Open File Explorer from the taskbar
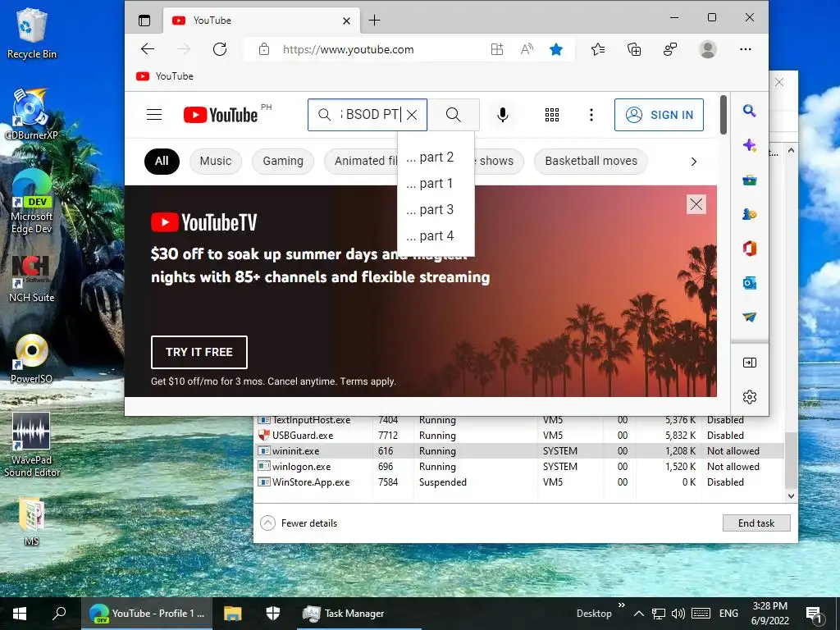Viewport: 840px width, 630px height. [x=232, y=614]
